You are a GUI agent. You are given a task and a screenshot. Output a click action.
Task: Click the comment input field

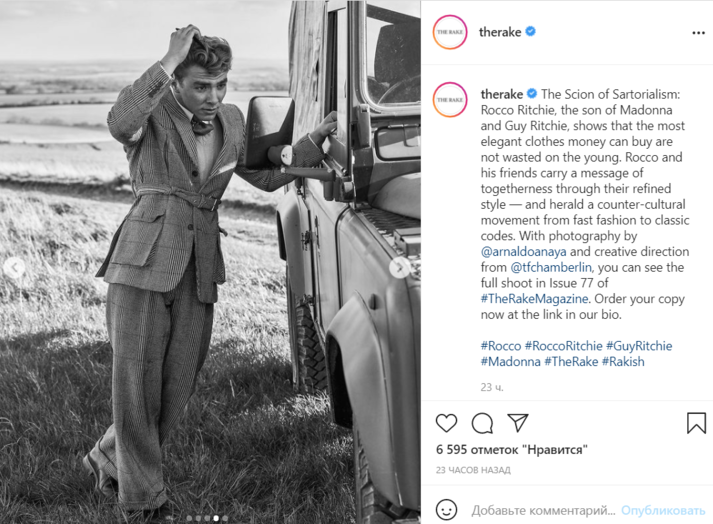(x=540, y=510)
